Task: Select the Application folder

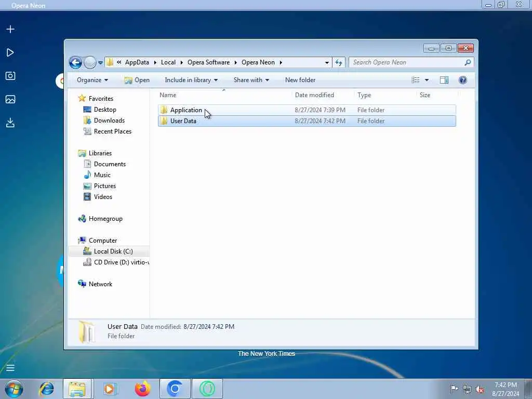Action: 307,110
